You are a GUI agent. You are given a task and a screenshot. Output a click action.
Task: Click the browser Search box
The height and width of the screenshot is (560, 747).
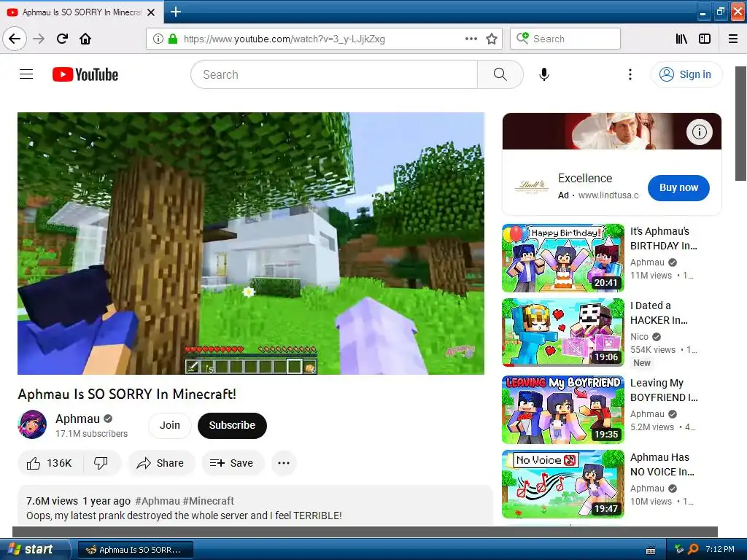pyautogui.click(x=565, y=39)
